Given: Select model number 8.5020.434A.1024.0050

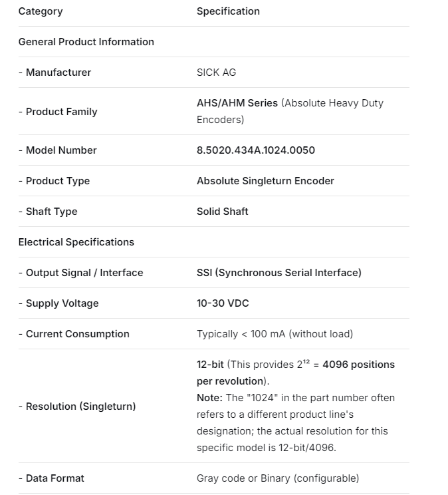Looking at the screenshot, I should [x=256, y=150].
